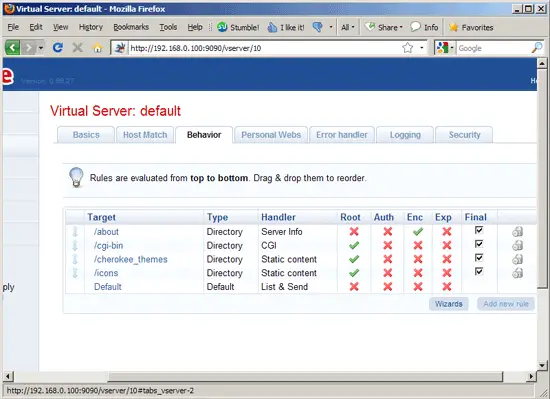Open the Share dropdown in toolbar

384,27
